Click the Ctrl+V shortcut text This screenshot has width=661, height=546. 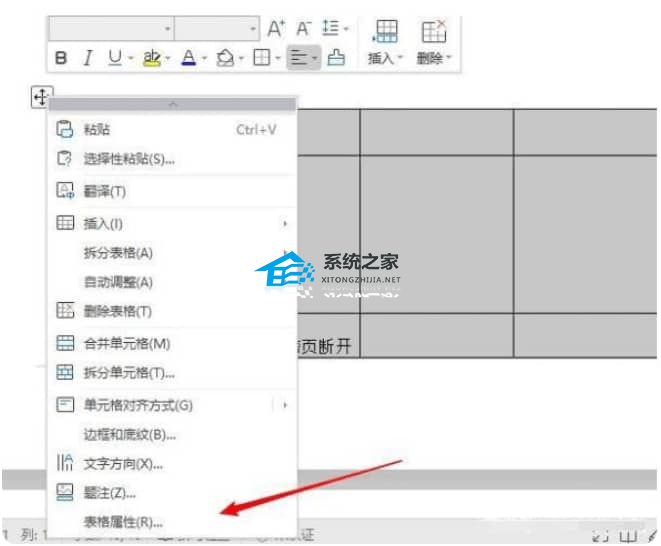pos(256,129)
